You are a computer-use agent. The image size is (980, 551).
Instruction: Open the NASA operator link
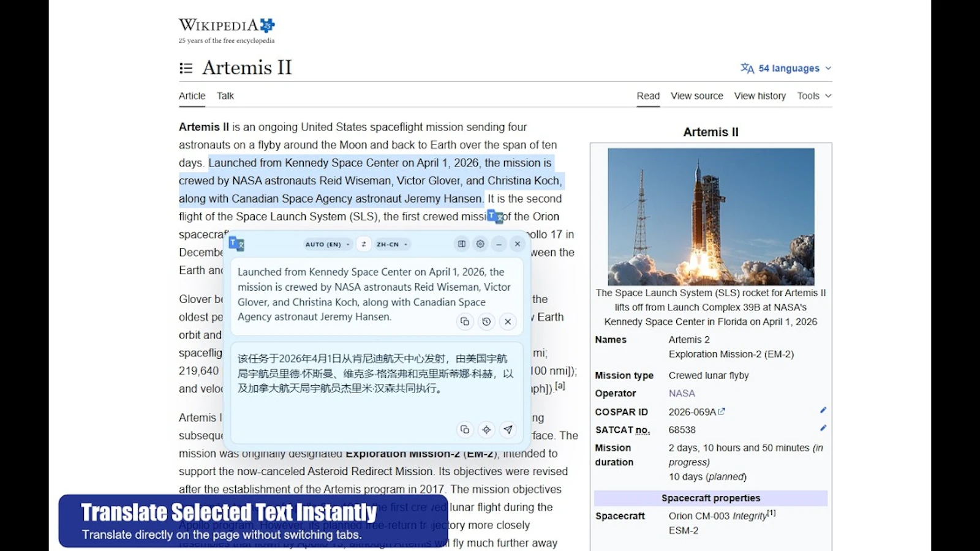pyautogui.click(x=682, y=394)
